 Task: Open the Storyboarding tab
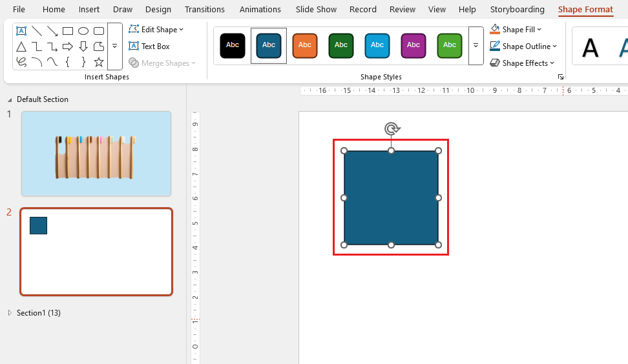click(x=517, y=9)
